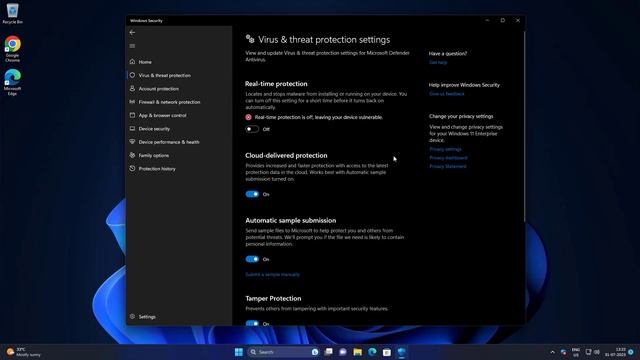Click the Virus & threat protection shield icon

click(132, 75)
